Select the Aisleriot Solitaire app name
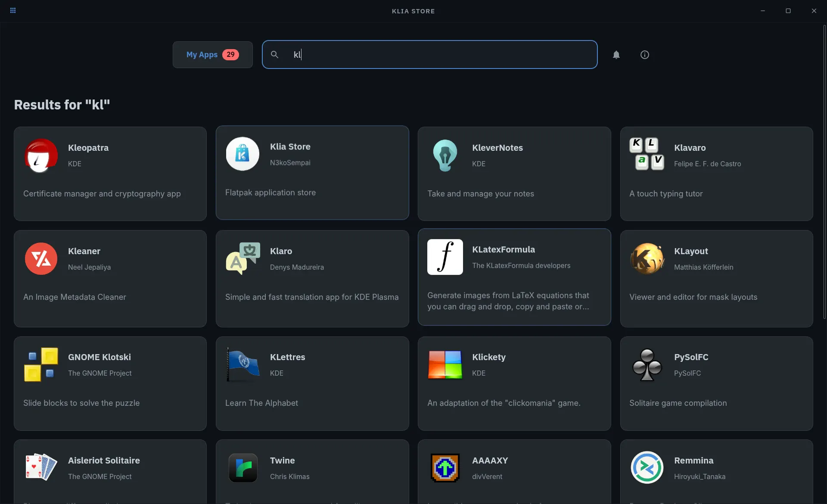The height and width of the screenshot is (504, 827). pos(104,460)
